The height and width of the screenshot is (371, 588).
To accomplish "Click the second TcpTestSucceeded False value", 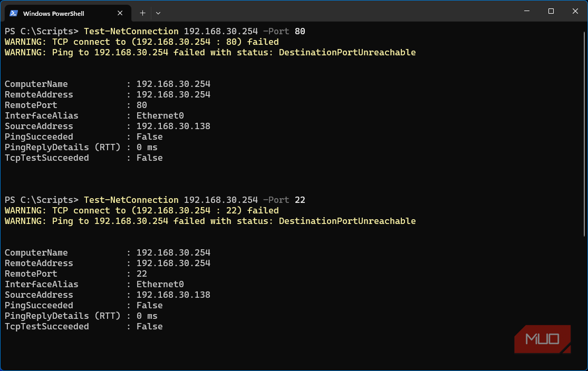I will (x=150, y=326).
